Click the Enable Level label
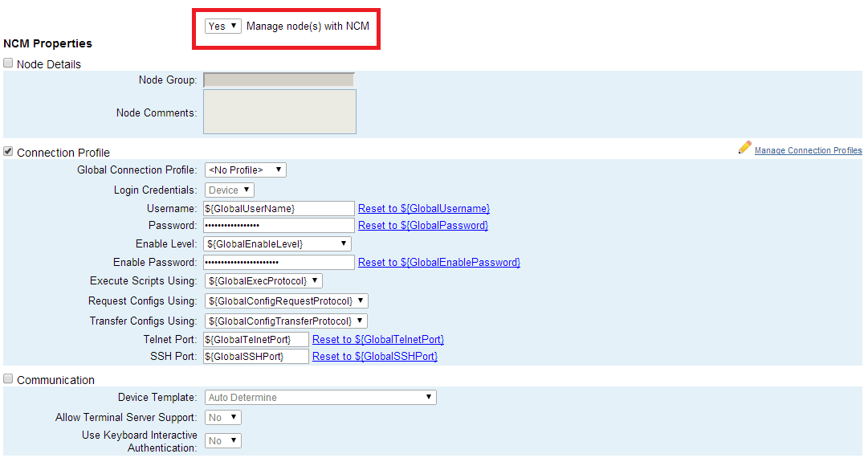The image size is (868, 462). [166, 243]
